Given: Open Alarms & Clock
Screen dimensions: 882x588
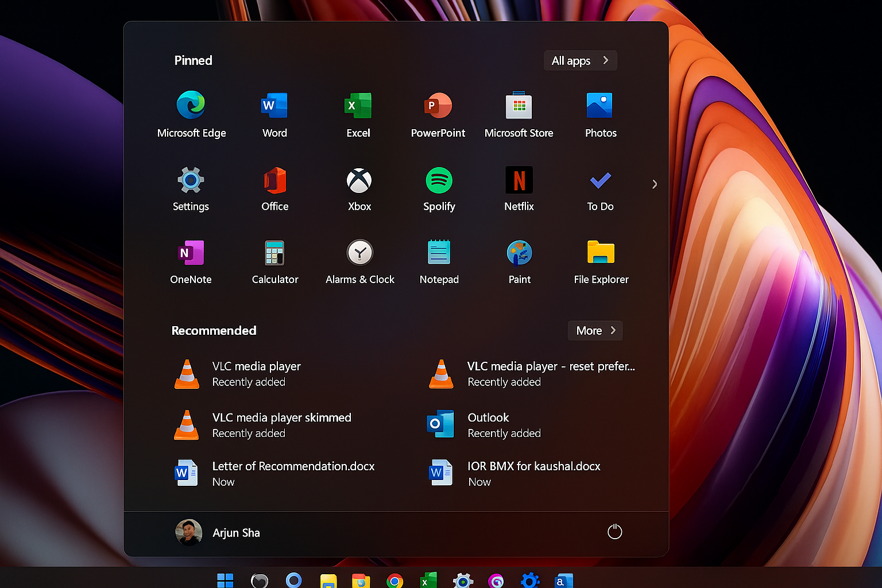Looking at the screenshot, I should click(x=359, y=262).
